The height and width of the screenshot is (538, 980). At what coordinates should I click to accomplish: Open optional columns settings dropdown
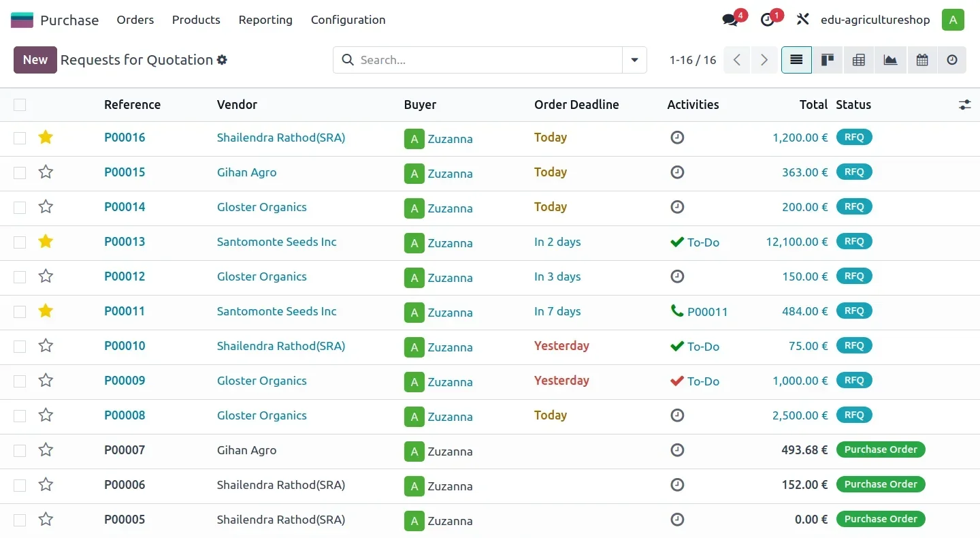pyautogui.click(x=964, y=105)
